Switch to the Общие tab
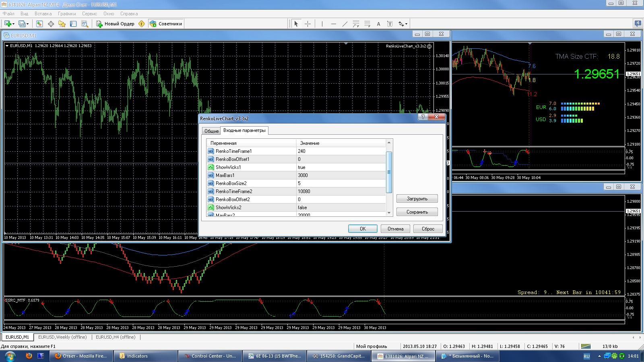This screenshot has height=362, width=644. click(211, 131)
